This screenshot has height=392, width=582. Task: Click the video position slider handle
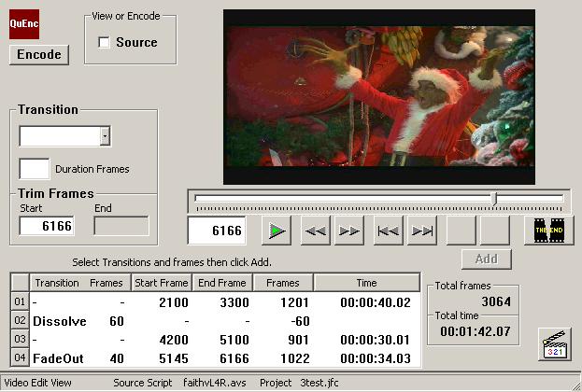click(494, 198)
